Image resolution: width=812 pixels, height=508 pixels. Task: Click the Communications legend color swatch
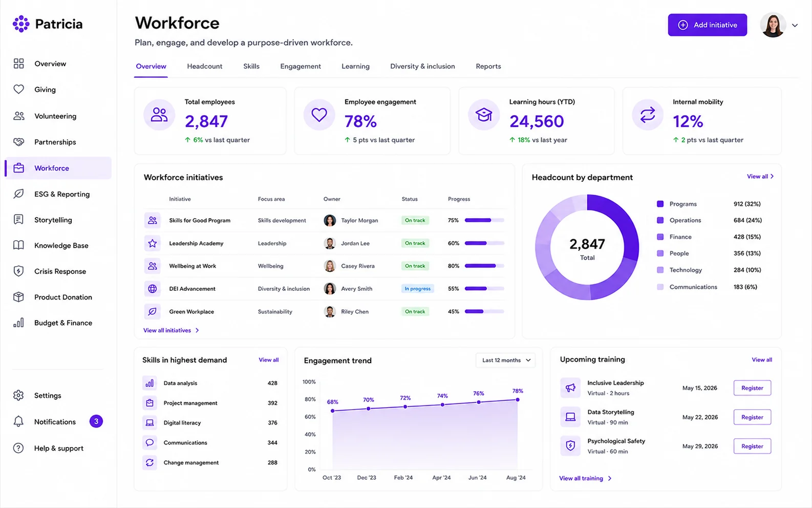[660, 287]
